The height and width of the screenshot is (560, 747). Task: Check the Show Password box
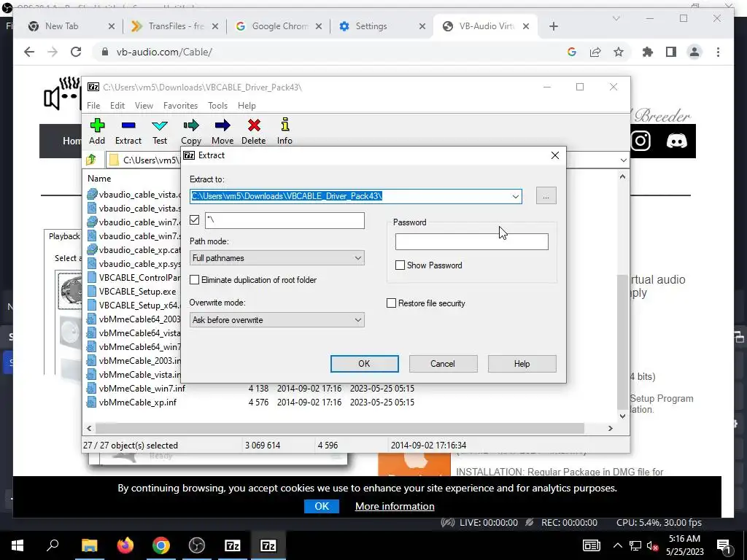pos(400,265)
